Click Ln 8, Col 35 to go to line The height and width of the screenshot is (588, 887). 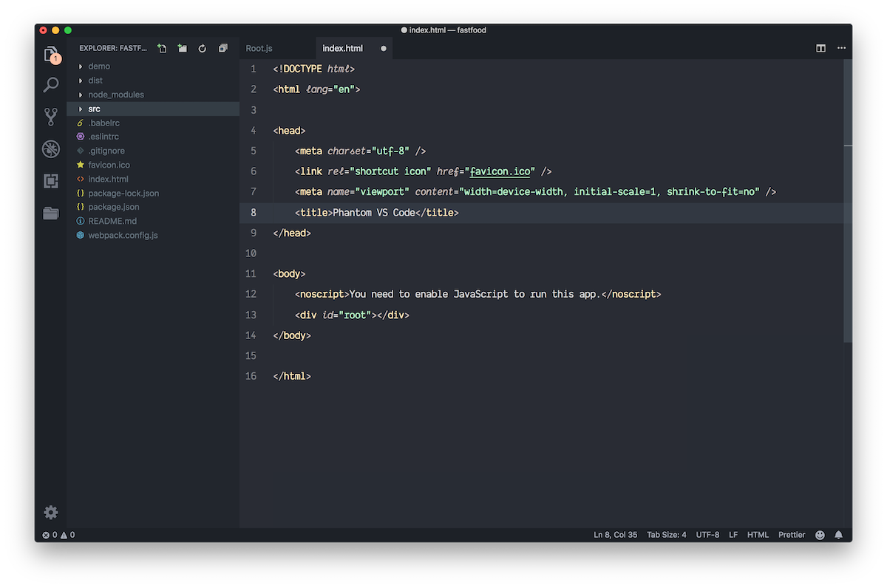[x=615, y=535]
